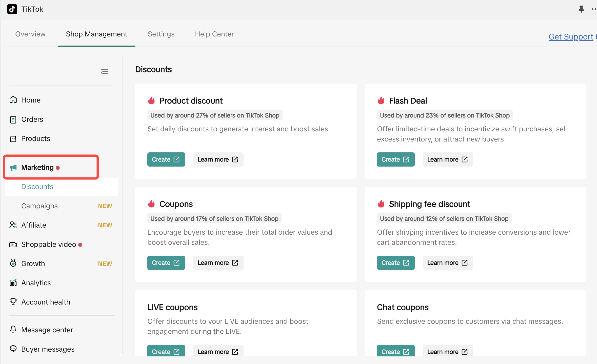Open the Affiliate menu item

pyautogui.click(x=62, y=225)
